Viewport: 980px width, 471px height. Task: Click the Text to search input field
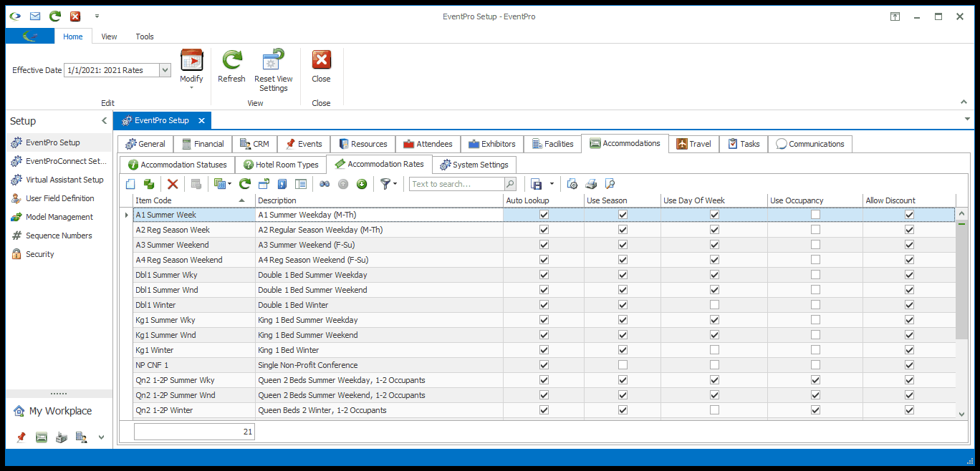(457, 184)
